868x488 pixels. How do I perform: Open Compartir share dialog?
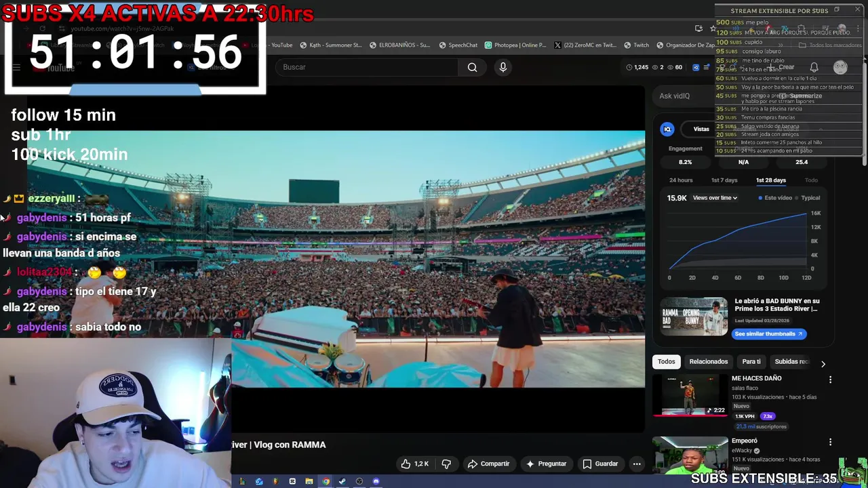point(488,464)
